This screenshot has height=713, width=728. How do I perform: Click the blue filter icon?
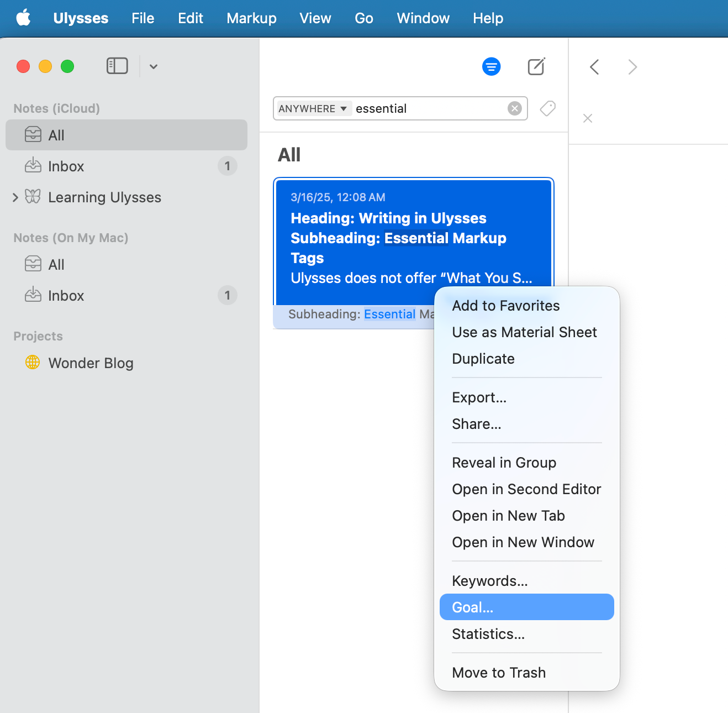pyautogui.click(x=491, y=67)
